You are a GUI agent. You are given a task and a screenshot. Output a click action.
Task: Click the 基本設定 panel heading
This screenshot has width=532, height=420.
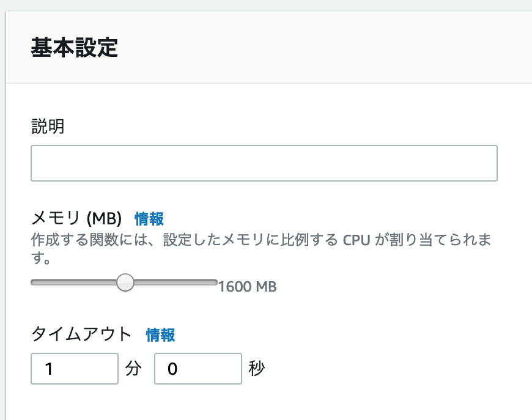point(74,48)
